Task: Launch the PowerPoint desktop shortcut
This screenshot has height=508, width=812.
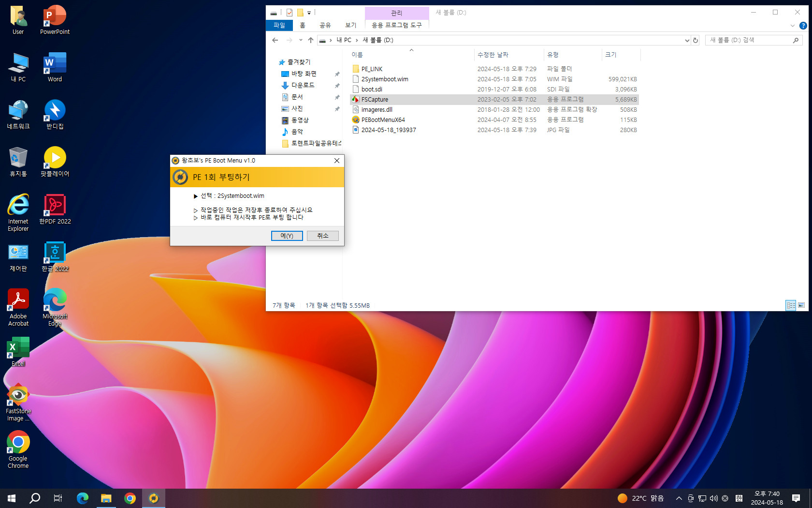Action: 55,20
